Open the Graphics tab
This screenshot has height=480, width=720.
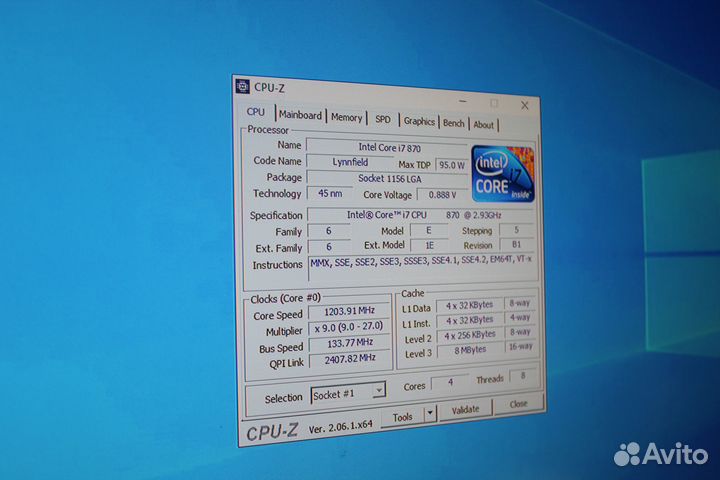(419, 121)
